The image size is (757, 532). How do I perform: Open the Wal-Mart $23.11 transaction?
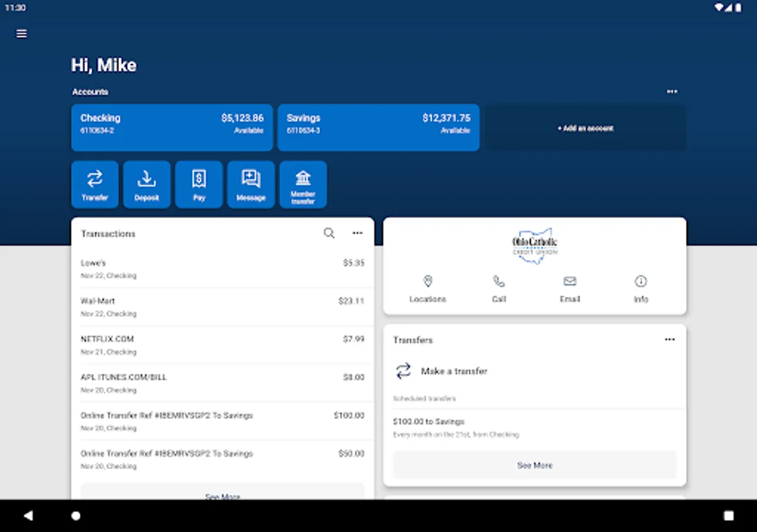(x=222, y=307)
